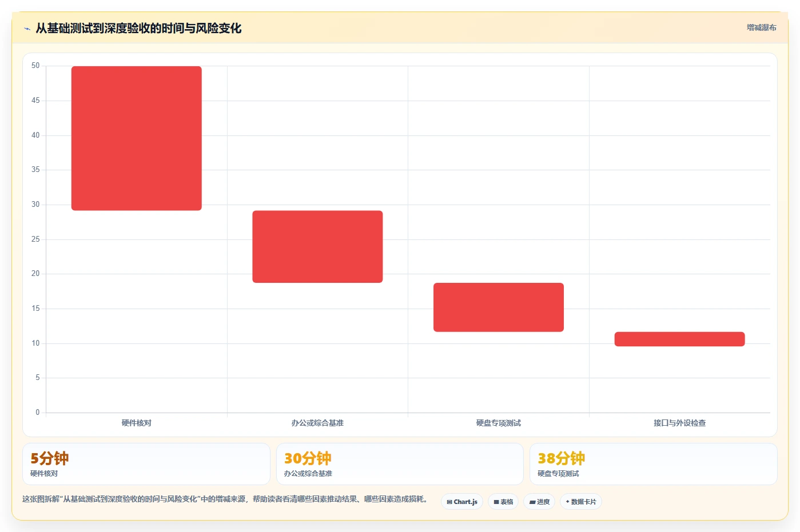The image size is (800, 532).
Task: Click the 增减瀑布 label in the header
Action: pos(761,27)
